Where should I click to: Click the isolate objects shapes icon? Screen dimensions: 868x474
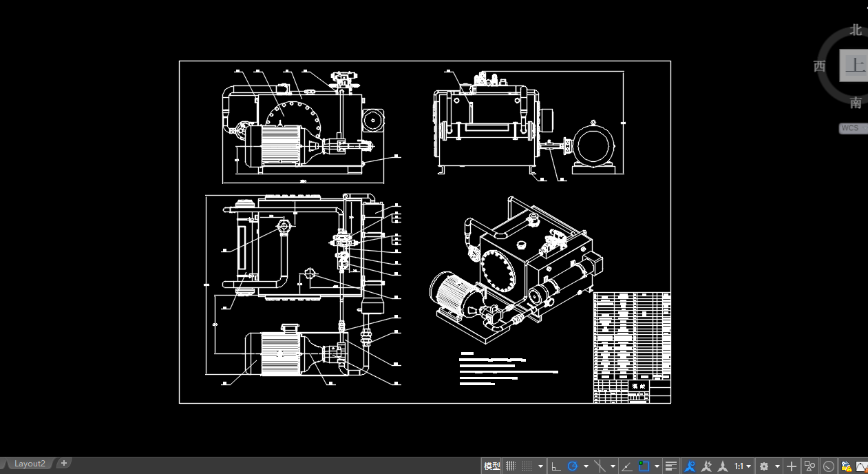pyautogui.click(x=810, y=466)
